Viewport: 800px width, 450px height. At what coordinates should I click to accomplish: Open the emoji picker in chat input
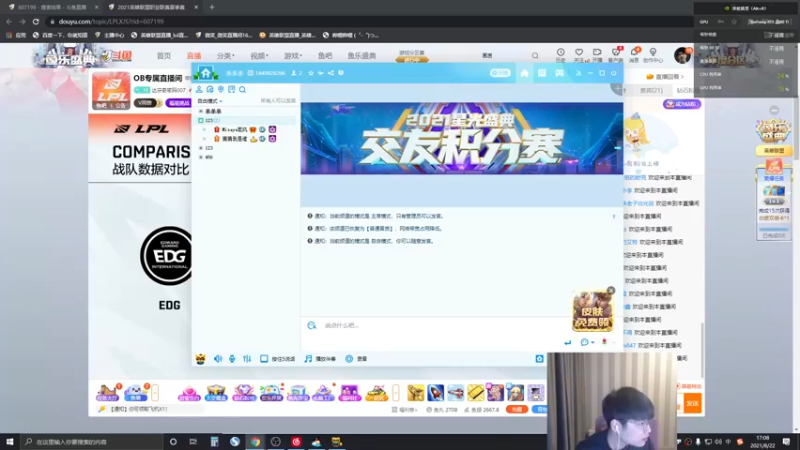tap(584, 342)
